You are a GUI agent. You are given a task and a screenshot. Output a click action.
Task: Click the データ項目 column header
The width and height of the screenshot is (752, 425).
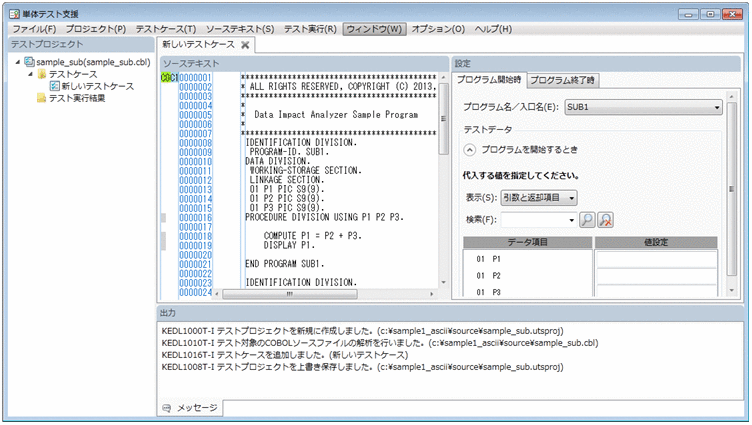528,242
